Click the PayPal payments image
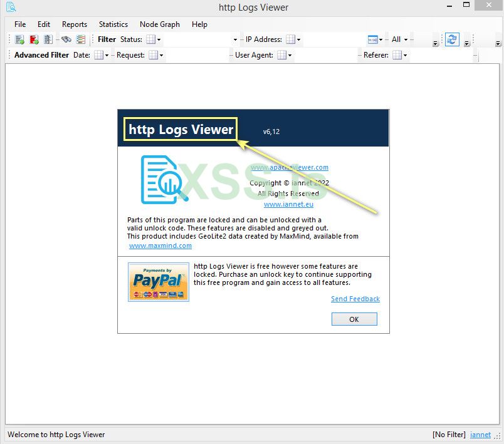Image resolution: width=504 pixels, height=444 pixels. [159, 282]
